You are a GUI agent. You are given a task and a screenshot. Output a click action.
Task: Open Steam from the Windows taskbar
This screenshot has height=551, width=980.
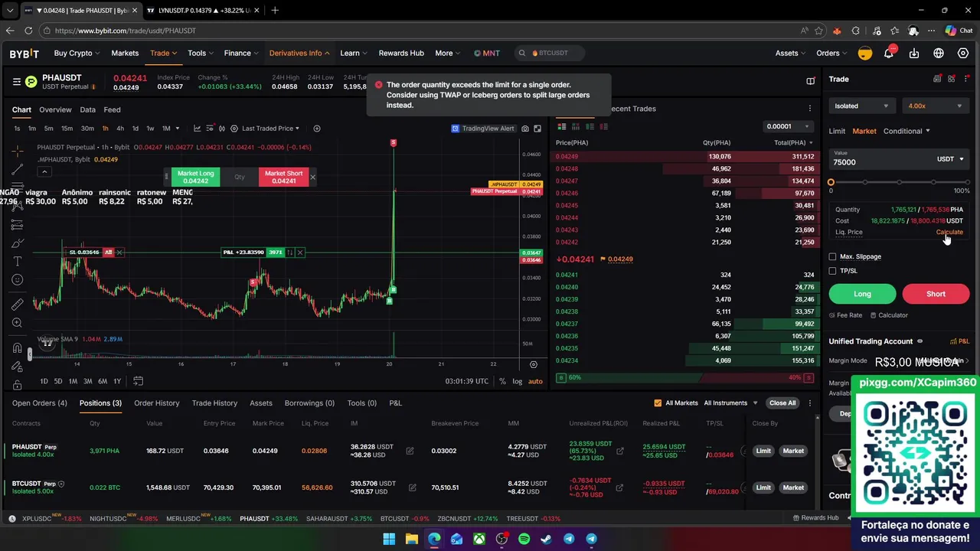coord(546,539)
